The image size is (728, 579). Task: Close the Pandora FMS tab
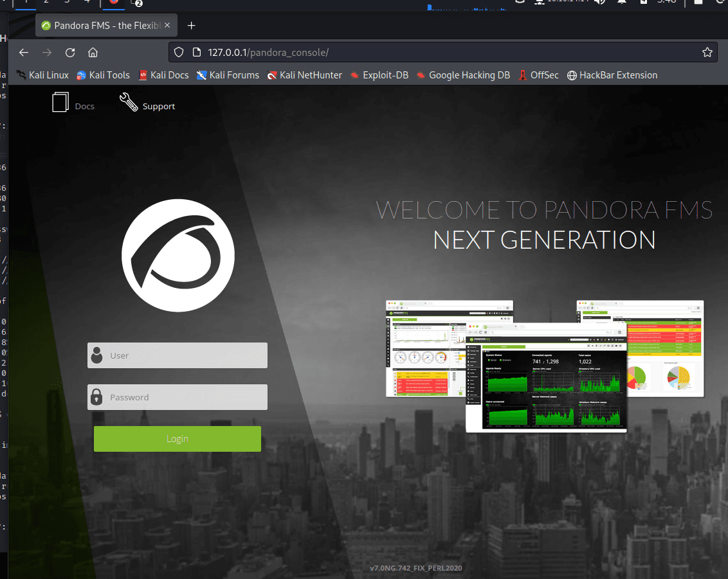167,26
